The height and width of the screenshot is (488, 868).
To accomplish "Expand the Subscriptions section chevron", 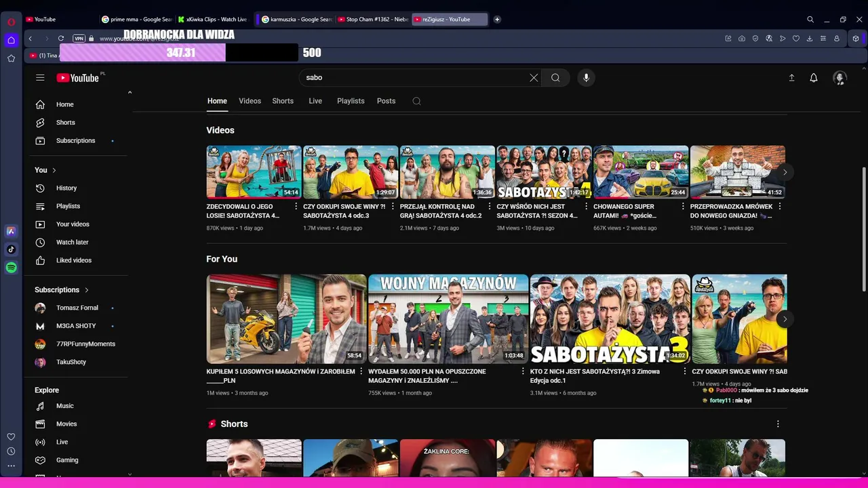I will point(87,290).
